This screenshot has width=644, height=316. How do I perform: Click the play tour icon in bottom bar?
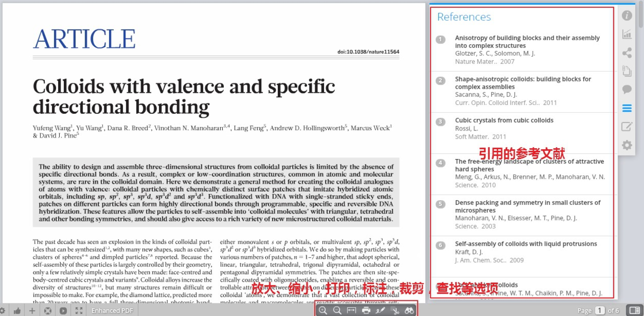point(63,311)
